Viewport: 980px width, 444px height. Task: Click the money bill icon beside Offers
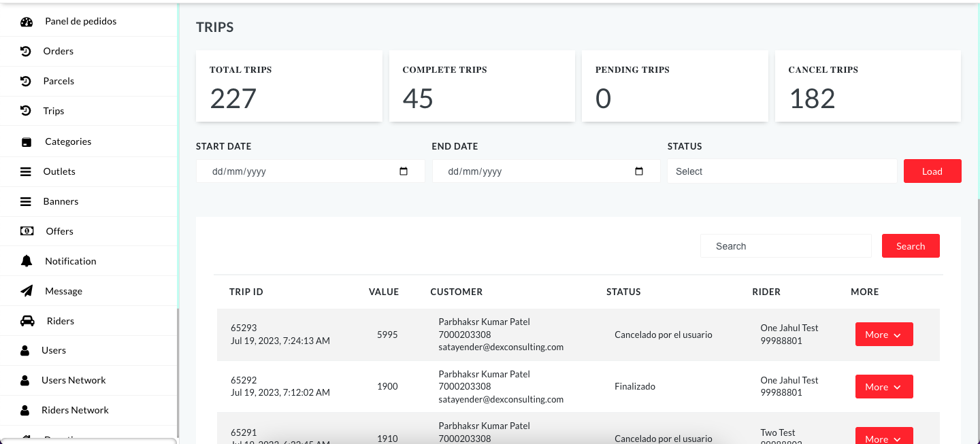pyautogui.click(x=27, y=231)
